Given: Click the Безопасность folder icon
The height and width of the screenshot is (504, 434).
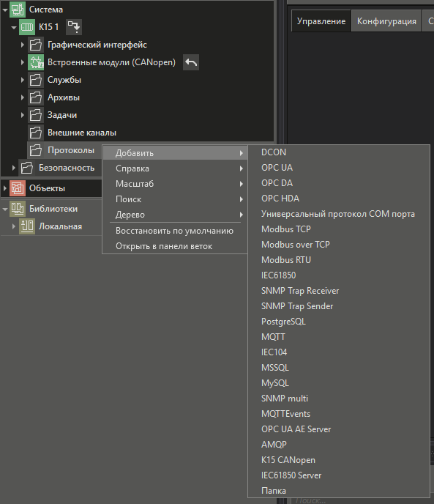Looking at the screenshot, I should pyautogui.click(x=27, y=168).
